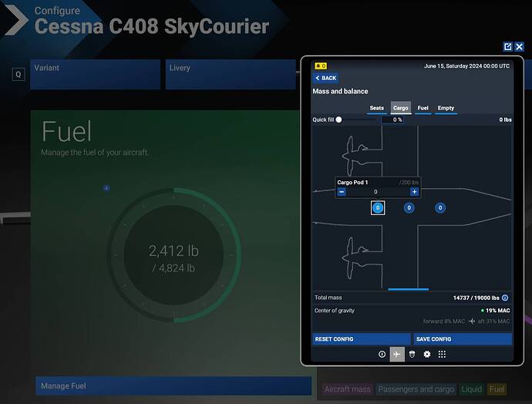This screenshot has height=404, width=532.
Task: Click the Q shortcut key icon
Action: (19, 74)
